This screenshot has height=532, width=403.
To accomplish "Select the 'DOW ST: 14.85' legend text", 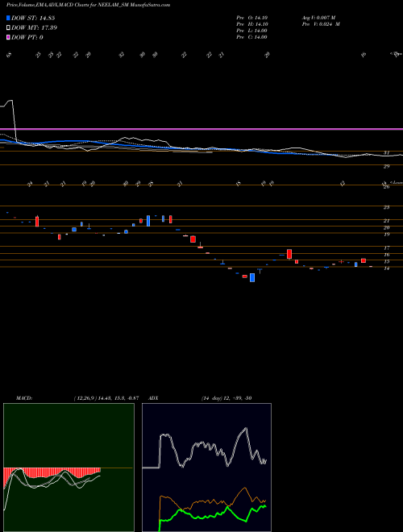I will (33, 18).
